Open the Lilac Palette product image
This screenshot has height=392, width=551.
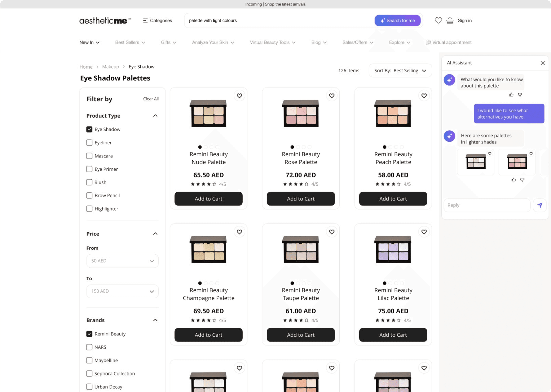(x=393, y=249)
